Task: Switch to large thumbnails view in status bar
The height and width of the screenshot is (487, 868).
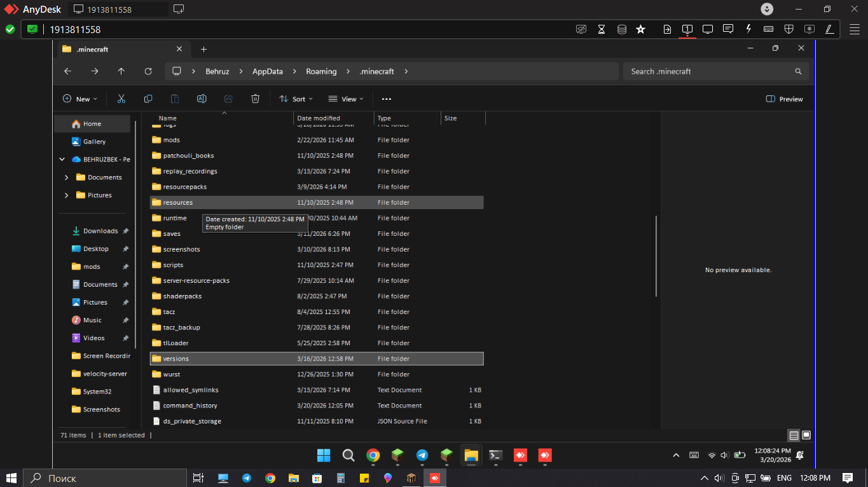Action: coord(806,436)
